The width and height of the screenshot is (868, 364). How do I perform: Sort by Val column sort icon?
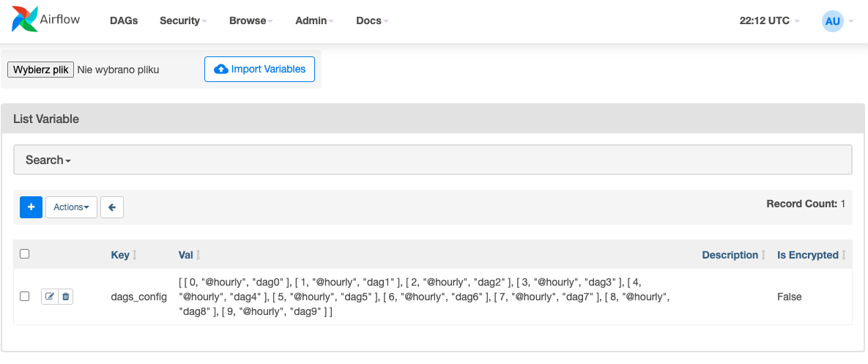tap(198, 255)
